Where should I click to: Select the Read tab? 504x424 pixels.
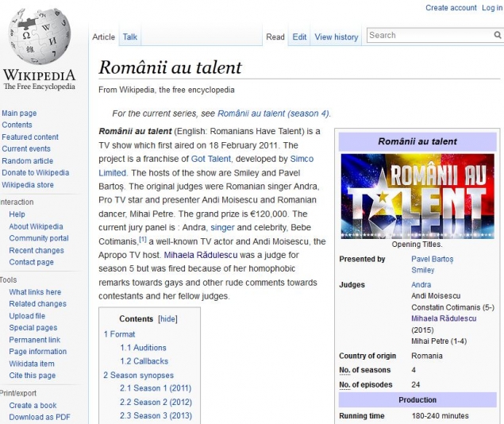coord(275,37)
